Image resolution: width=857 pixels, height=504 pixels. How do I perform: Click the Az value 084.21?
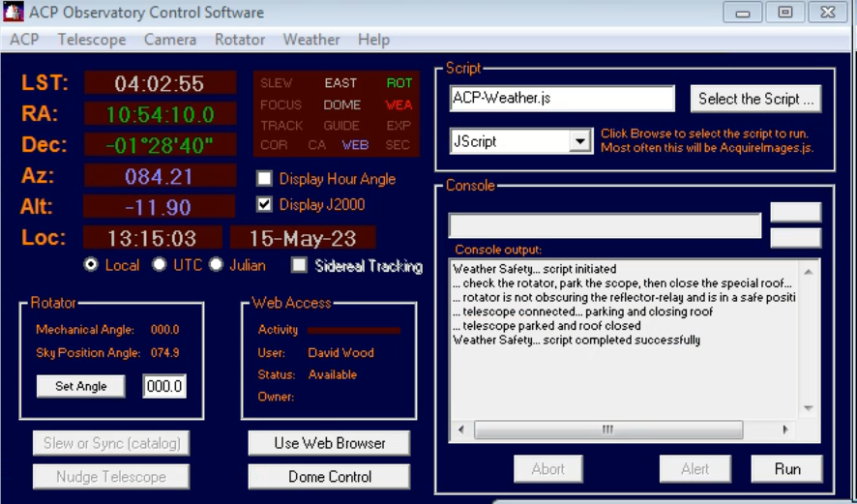pyautogui.click(x=160, y=176)
